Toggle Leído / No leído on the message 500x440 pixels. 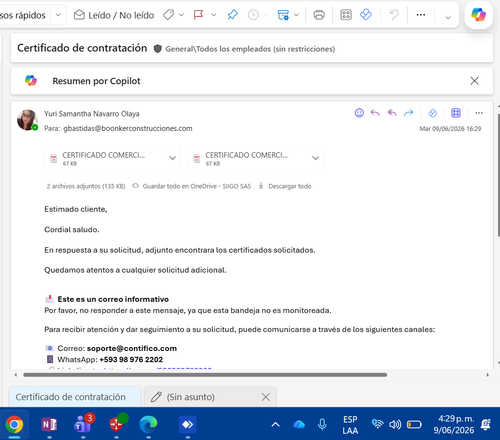coord(114,15)
